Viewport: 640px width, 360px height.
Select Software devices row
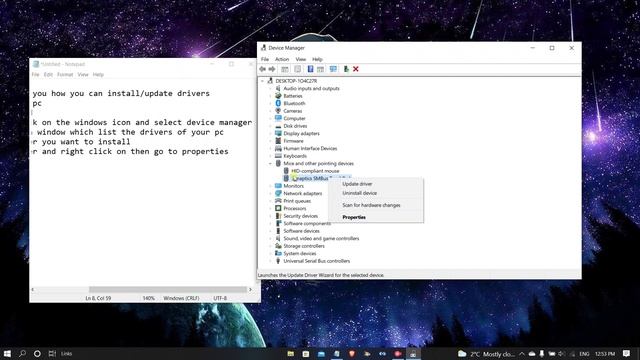(301, 231)
